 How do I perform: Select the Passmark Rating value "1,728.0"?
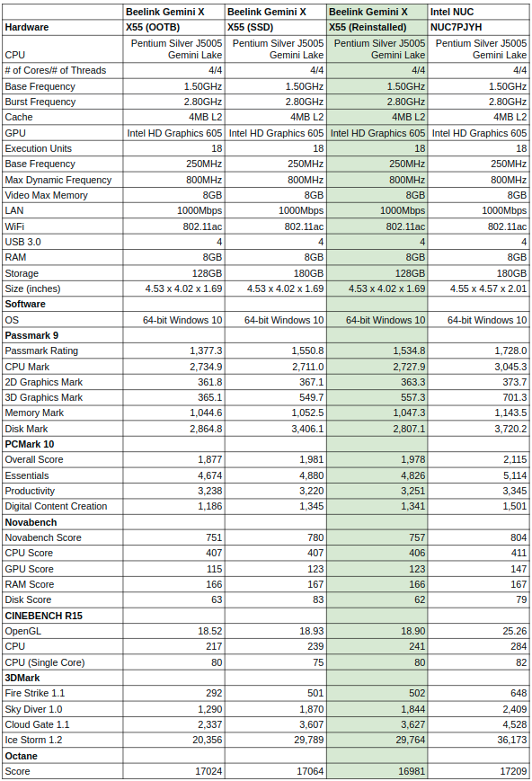(510, 351)
